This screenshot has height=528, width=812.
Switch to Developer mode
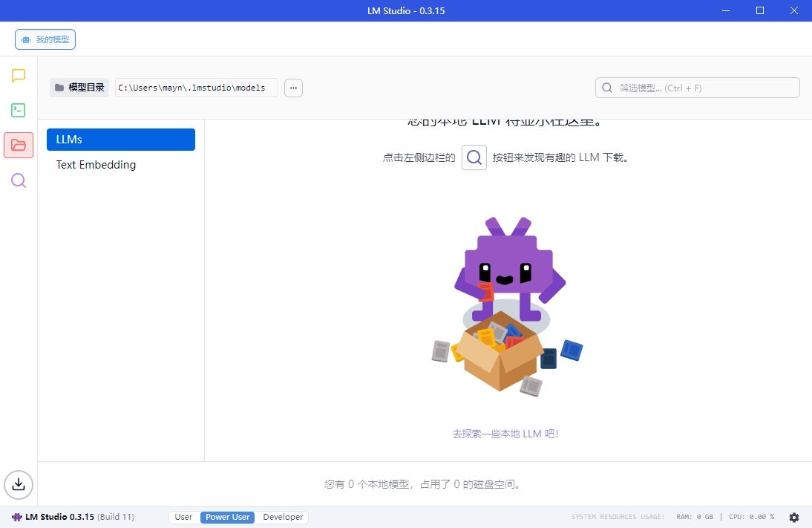coord(283,517)
